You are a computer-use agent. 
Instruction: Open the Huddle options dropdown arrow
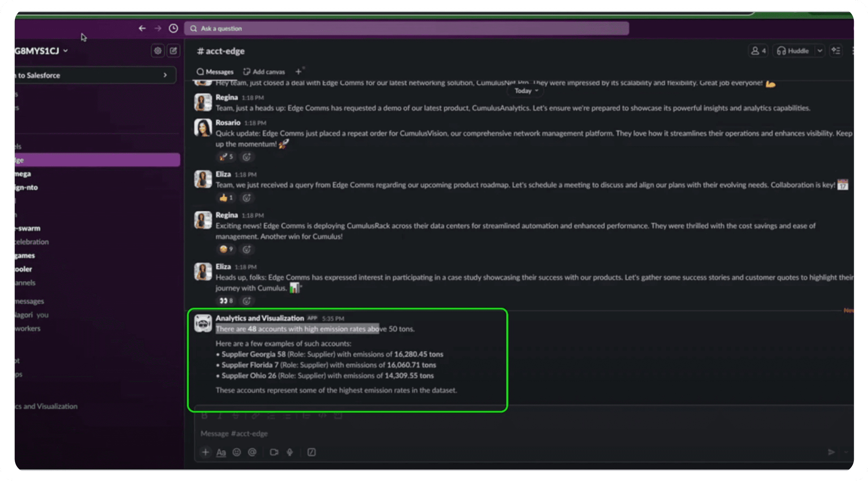820,51
